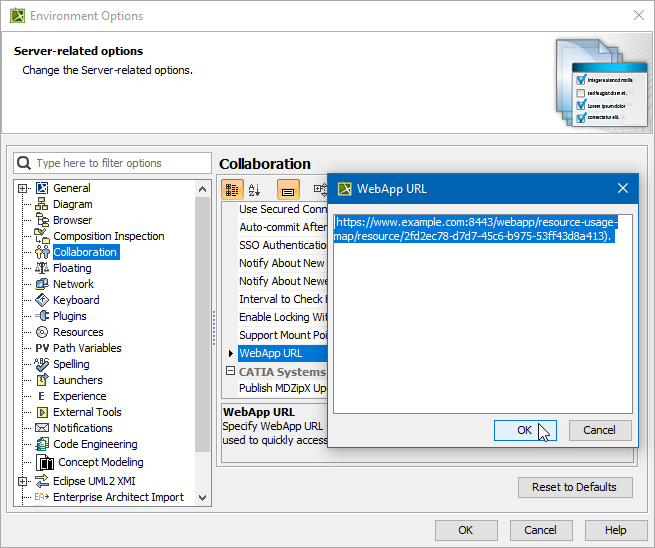Click the Notifications envelope icon
The width and height of the screenshot is (655, 548).
(42, 428)
